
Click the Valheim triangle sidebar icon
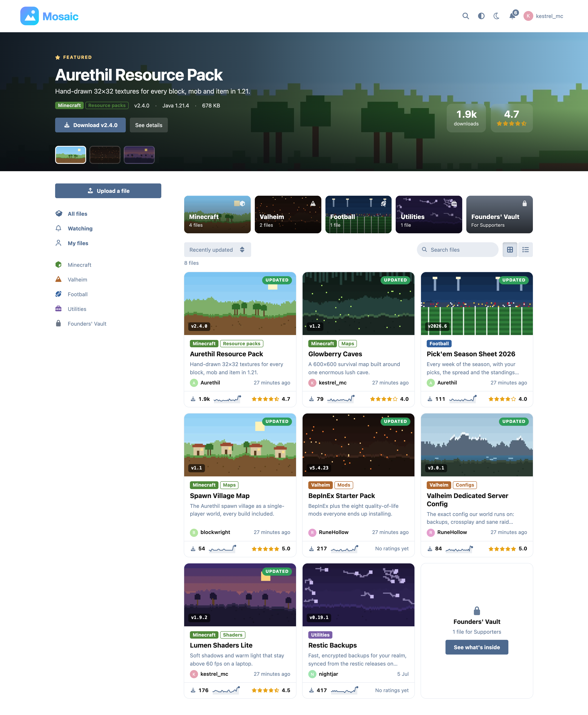pyautogui.click(x=58, y=279)
